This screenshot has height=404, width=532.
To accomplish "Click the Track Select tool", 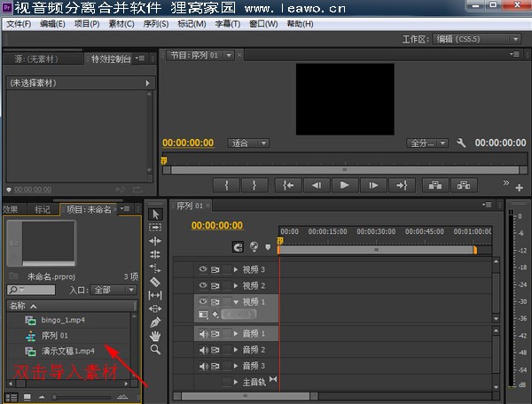I will [x=155, y=227].
